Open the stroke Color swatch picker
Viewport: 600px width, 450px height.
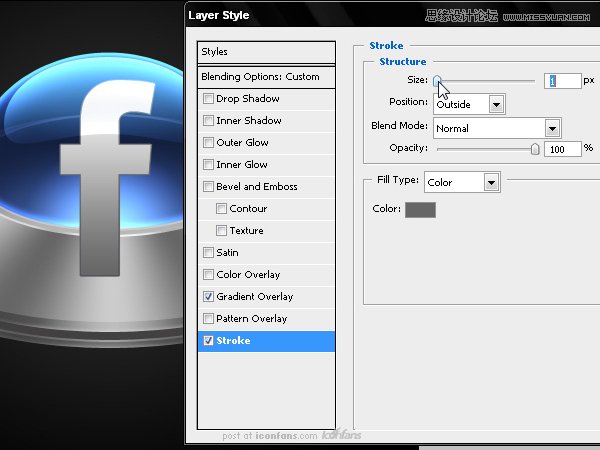click(420, 210)
